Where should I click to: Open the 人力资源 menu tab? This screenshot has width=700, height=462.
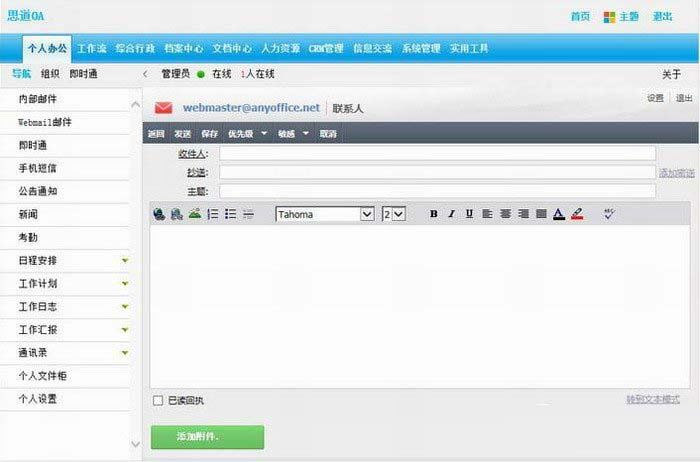[x=280, y=48]
